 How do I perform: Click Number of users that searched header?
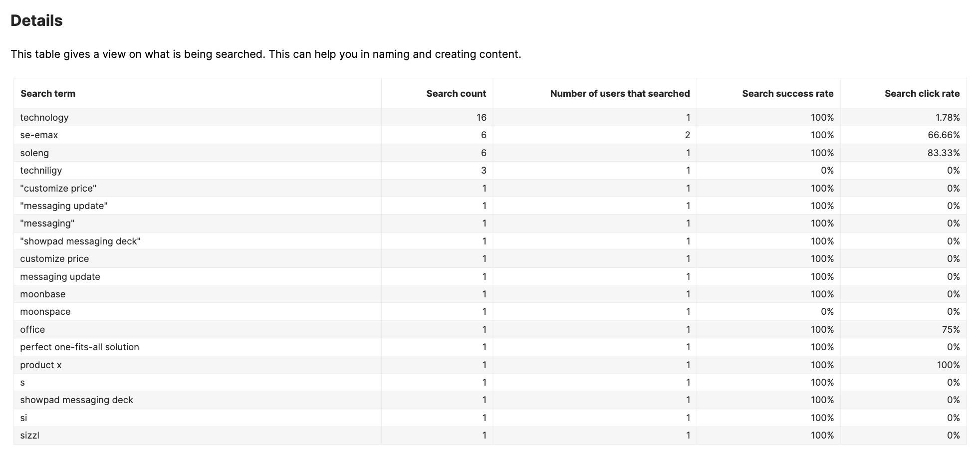pos(620,94)
